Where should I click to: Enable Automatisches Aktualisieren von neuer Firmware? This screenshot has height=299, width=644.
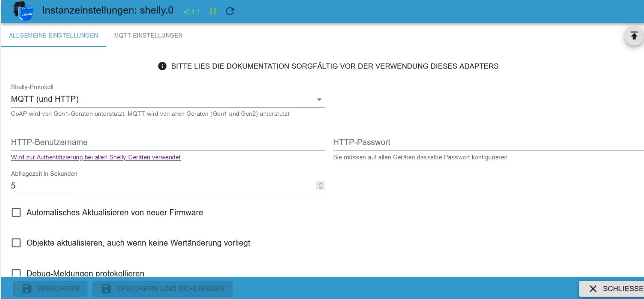[x=16, y=213]
